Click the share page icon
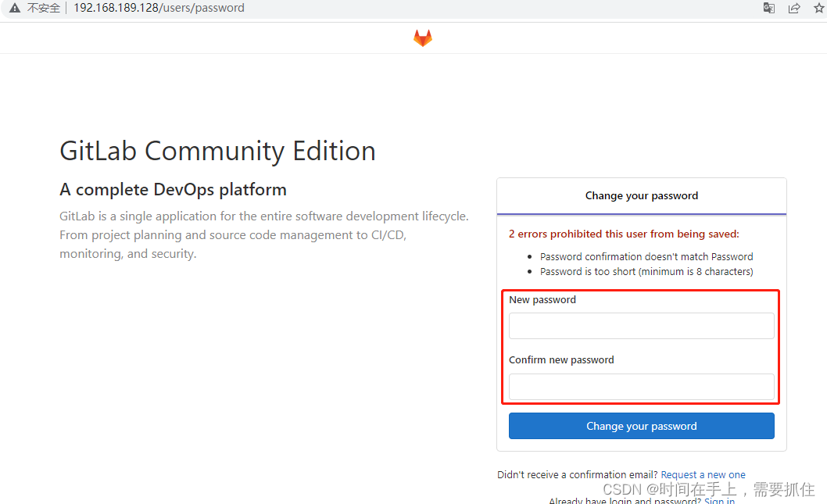Screen dimensions: 827x504 coord(793,8)
